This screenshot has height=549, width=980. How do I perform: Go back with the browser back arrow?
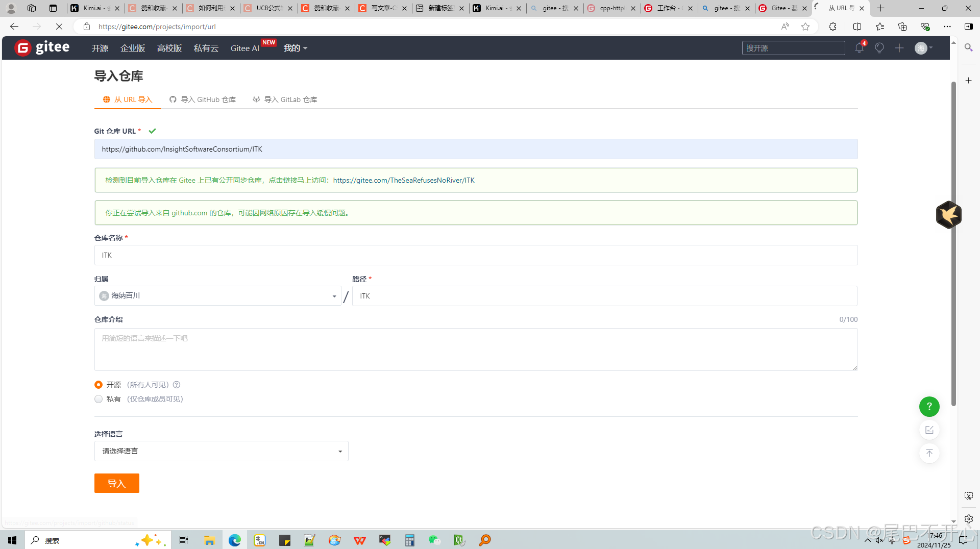coord(14,27)
